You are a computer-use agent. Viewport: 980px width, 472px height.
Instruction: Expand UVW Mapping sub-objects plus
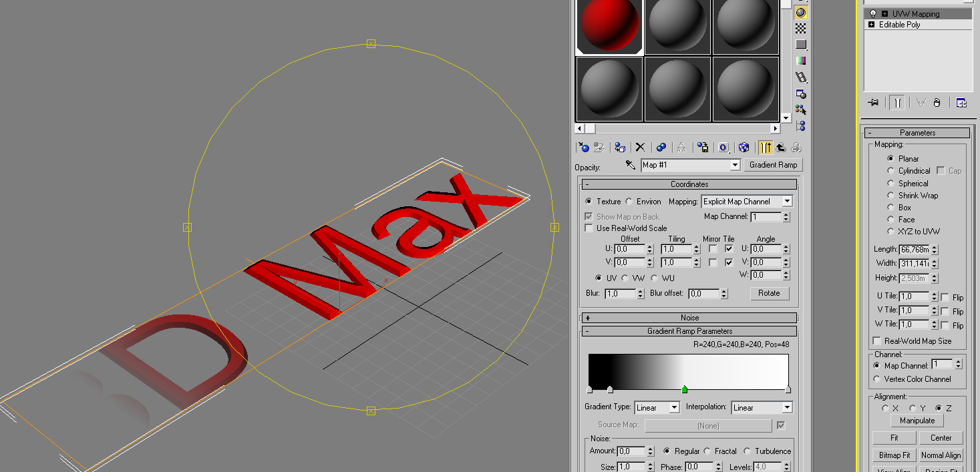884,13
